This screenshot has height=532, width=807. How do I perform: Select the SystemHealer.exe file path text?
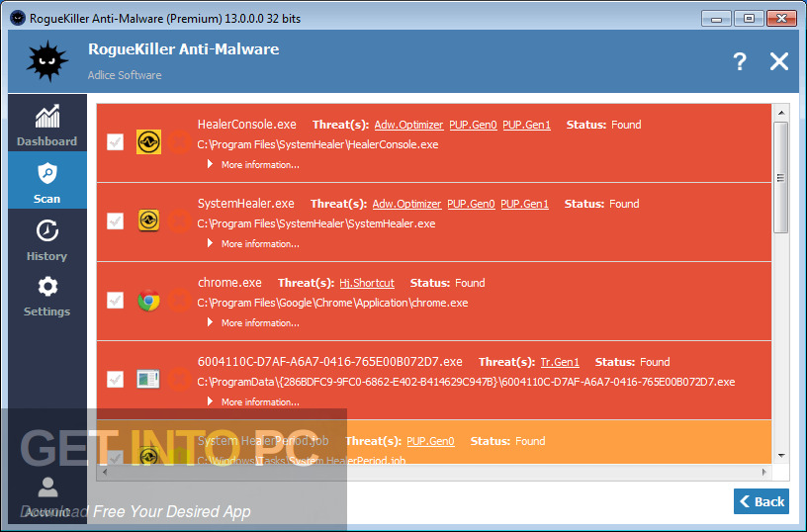click(316, 223)
